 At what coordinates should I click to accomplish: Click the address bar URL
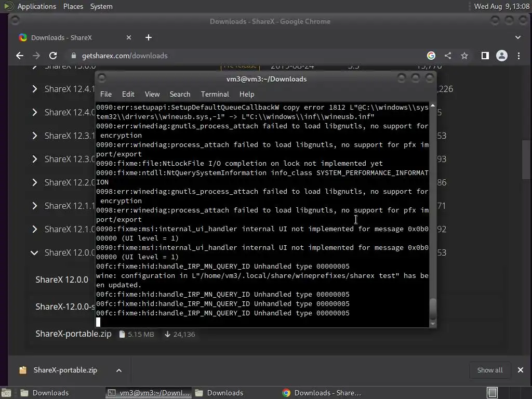click(125, 56)
